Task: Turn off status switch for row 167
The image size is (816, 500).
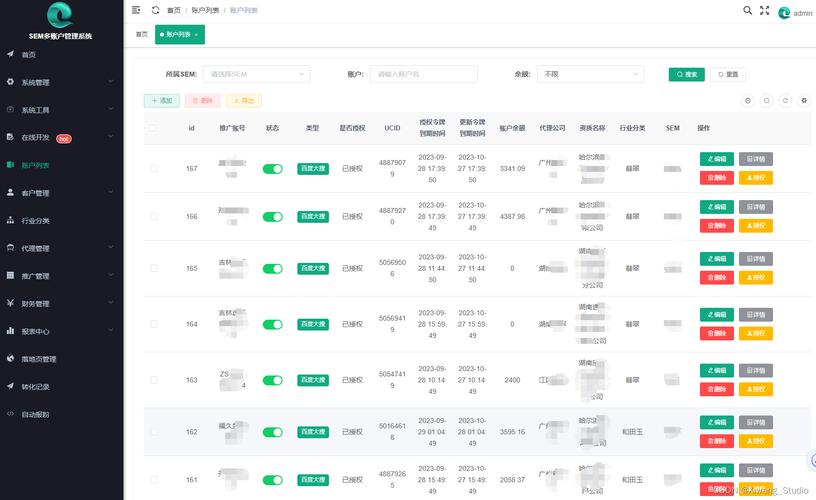Action: 272,169
